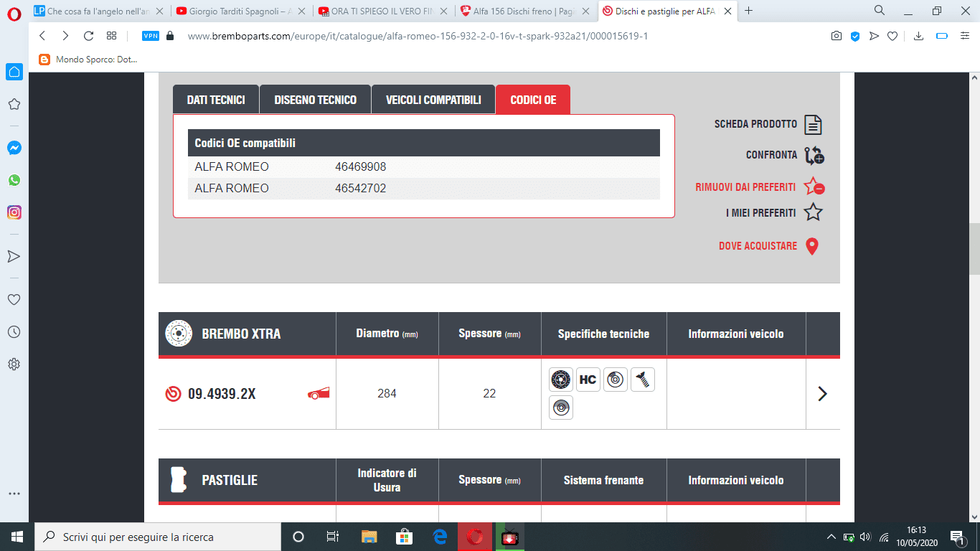Click Rimuovi dai preferiti text link
Viewport: 980px width, 551px height.
(x=745, y=187)
